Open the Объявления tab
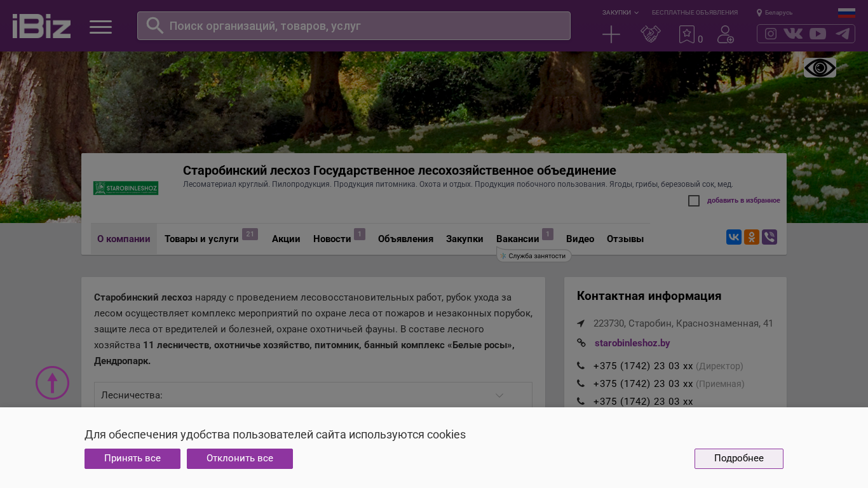This screenshot has width=868, height=488. (405, 239)
